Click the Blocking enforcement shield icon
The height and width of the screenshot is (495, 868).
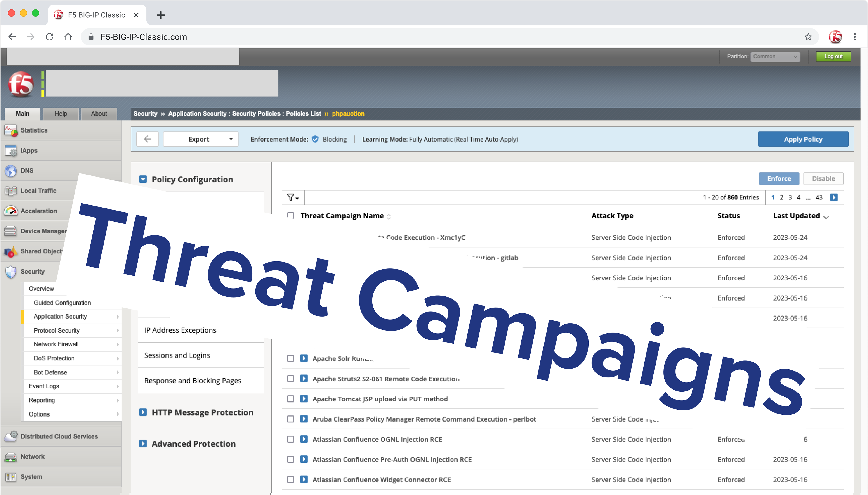click(315, 139)
